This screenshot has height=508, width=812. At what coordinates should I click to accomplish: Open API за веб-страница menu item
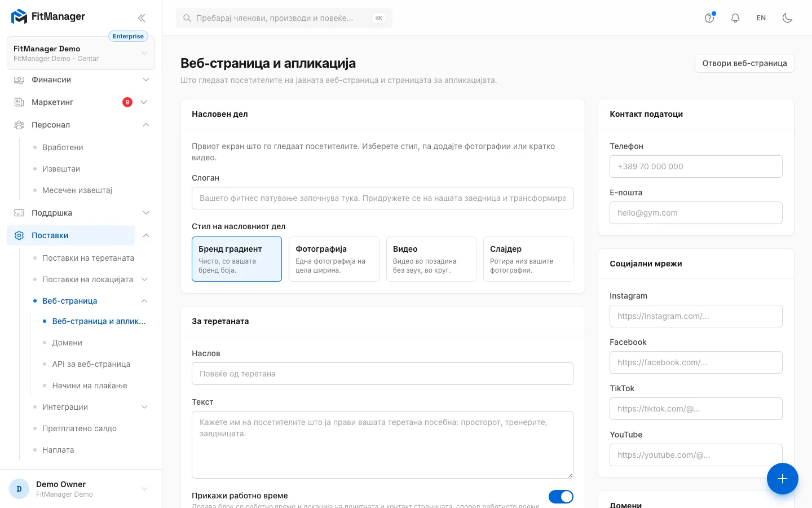coord(91,364)
